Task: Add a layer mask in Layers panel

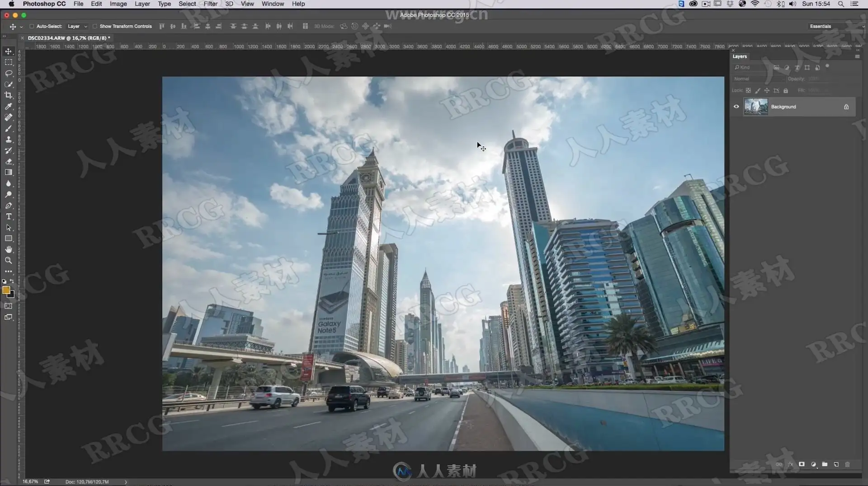Action: 802,464
